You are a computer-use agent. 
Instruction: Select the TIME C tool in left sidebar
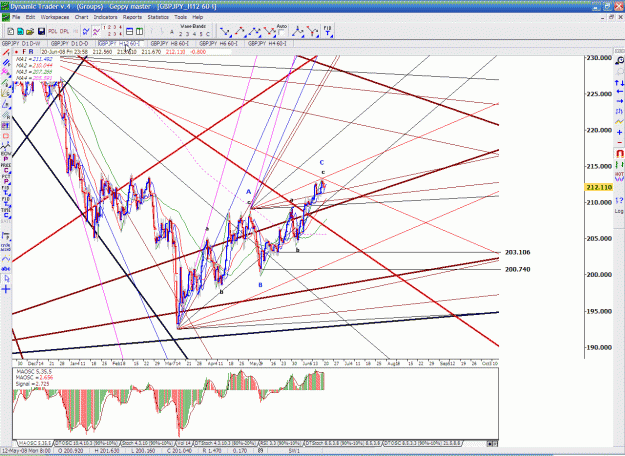(x=6, y=213)
